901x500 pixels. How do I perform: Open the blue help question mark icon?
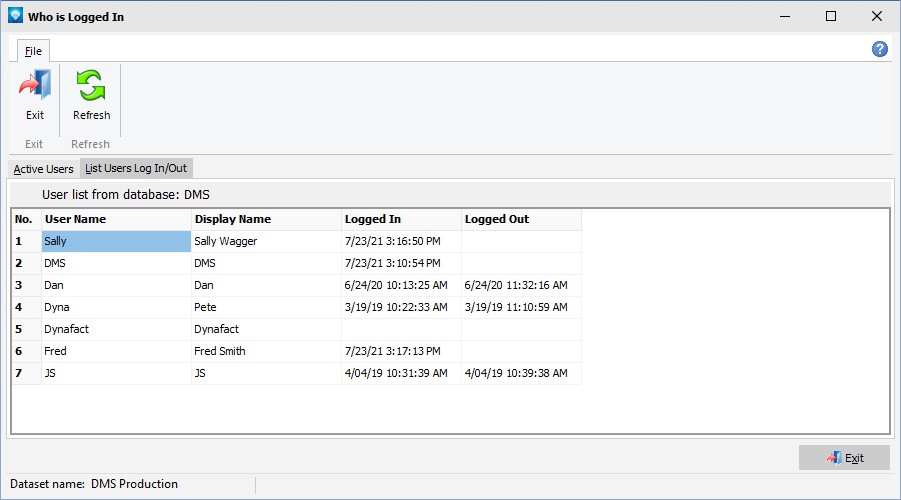point(879,49)
